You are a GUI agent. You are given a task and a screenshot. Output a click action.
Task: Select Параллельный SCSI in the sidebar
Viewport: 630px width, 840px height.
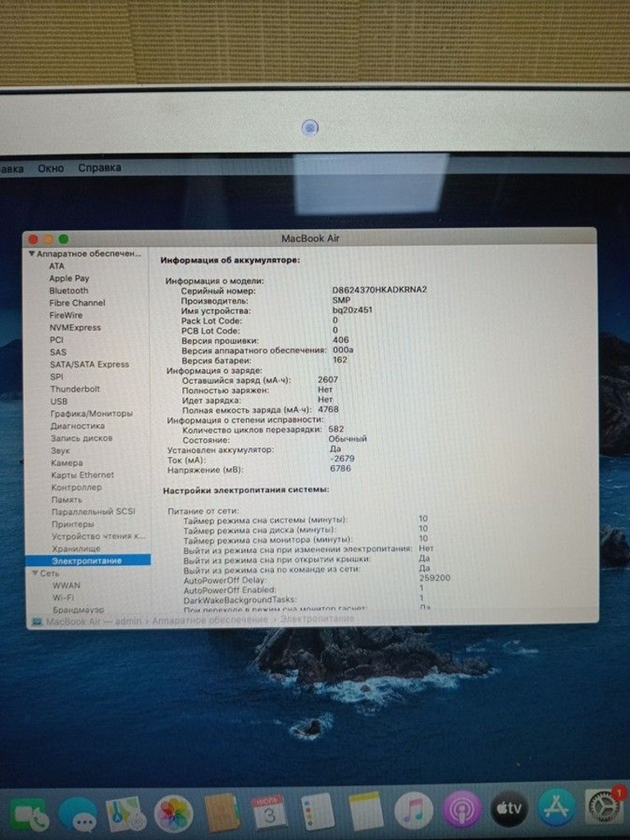point(94,512)
